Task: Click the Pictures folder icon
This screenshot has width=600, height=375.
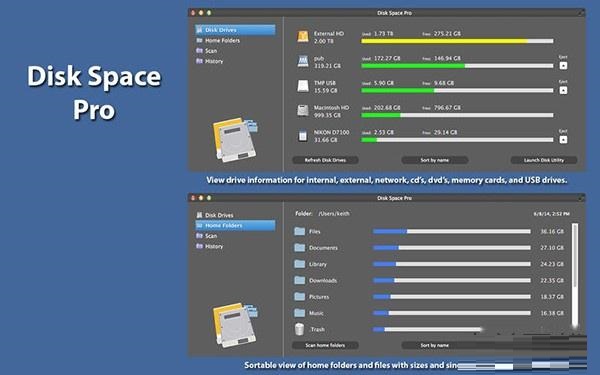Action: 300,297
